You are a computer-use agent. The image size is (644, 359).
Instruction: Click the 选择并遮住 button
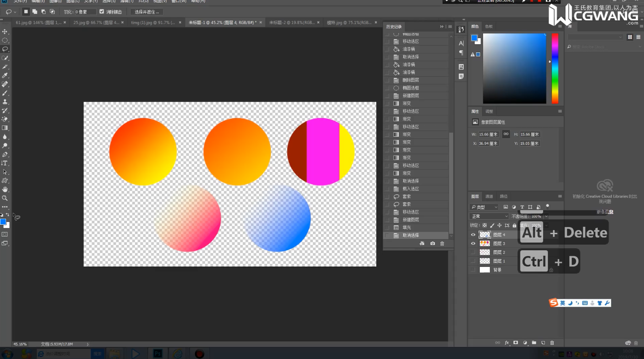coord(147,12)
